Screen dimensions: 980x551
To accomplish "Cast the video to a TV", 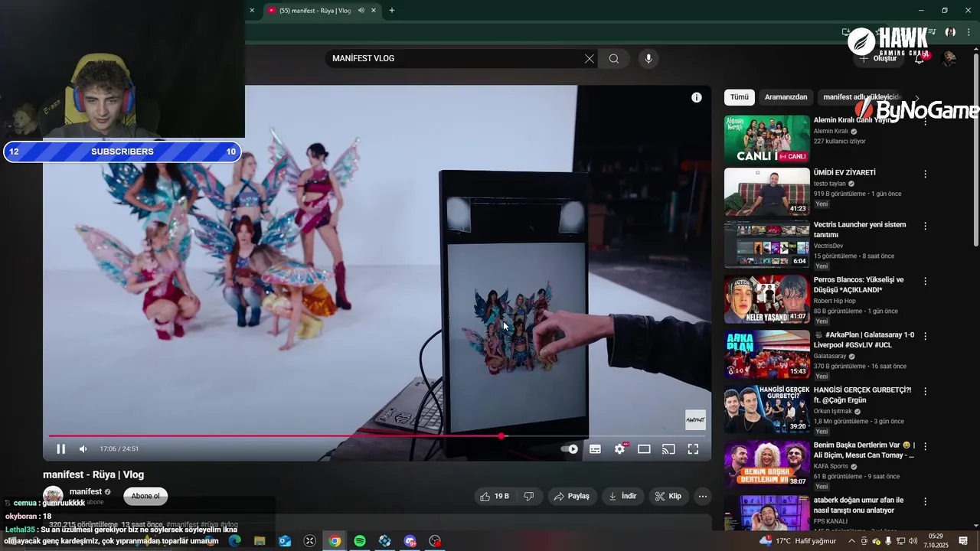I will point(668,449).
